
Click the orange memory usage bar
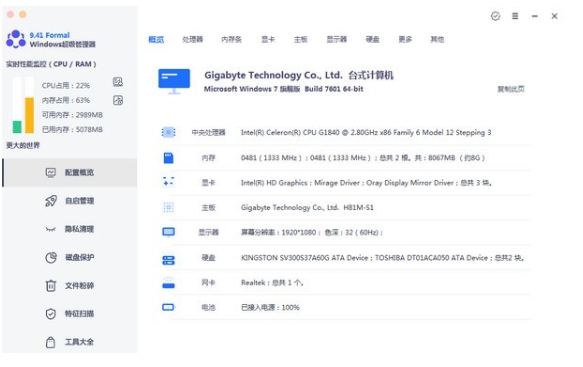point(29,115)
